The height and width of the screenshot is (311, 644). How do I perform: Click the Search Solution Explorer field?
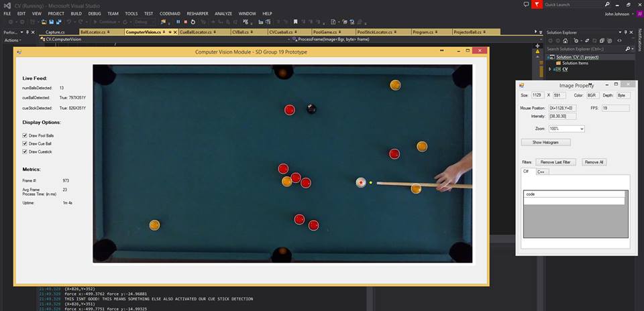[585, 49]
